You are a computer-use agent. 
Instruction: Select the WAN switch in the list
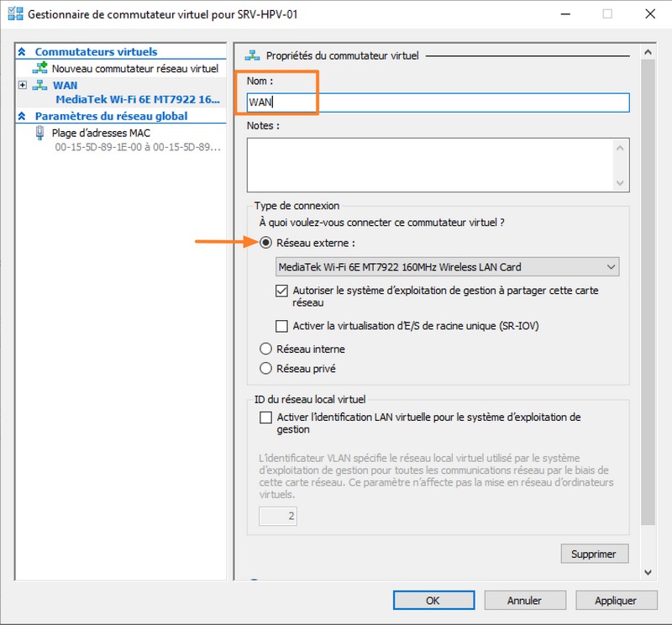coord(66,86)
